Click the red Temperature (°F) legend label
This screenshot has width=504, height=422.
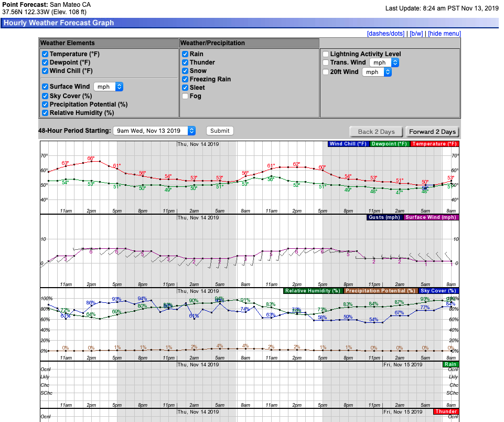coord(435,144)
